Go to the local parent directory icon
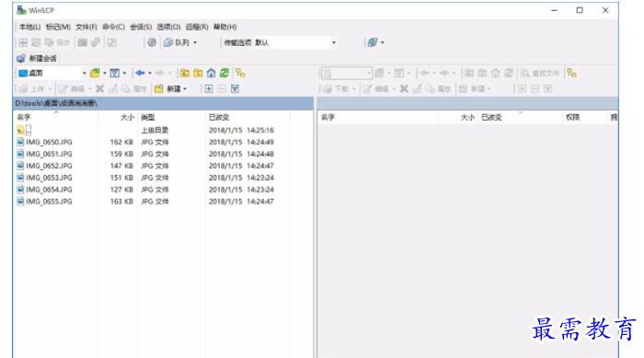 [185, 73]
